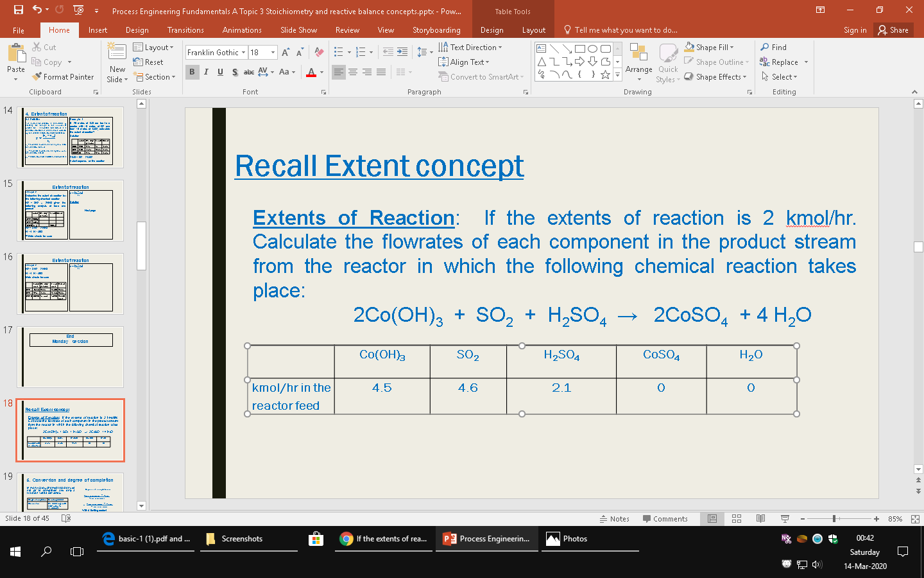Open the Table Tools Layout tab
Image resolution: width=924 pixels, height=578 pixels.
[x=533, y=30]
